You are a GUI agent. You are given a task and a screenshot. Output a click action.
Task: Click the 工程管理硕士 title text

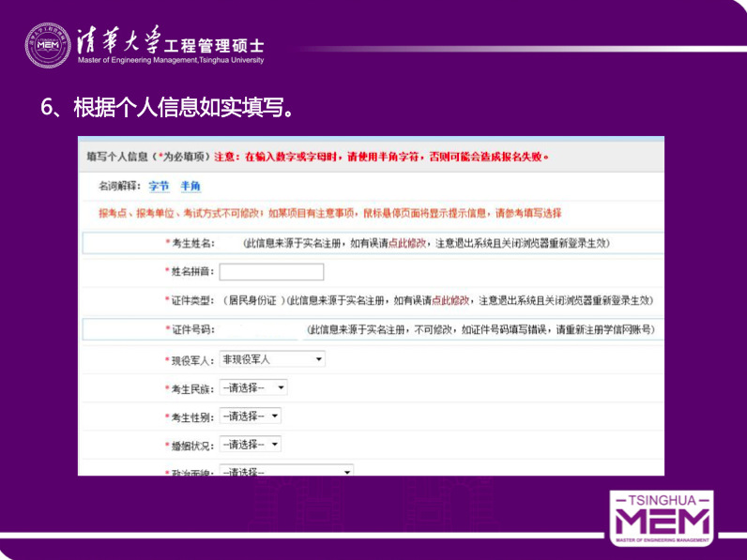coord(214,44)
